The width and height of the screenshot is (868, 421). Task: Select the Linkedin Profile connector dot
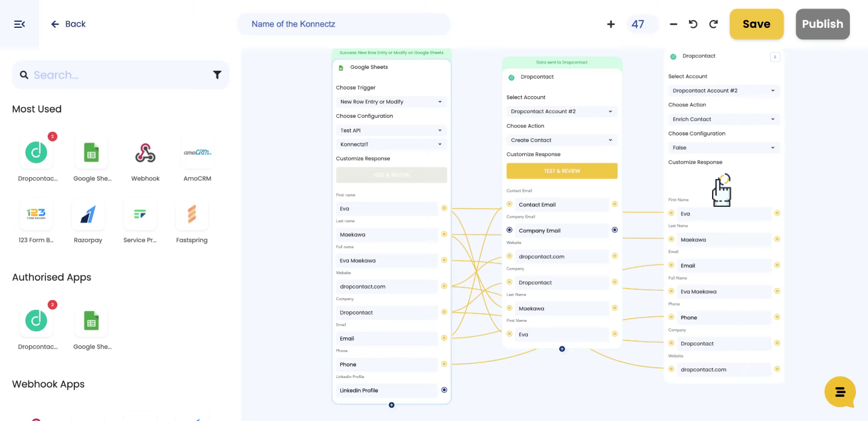(444, 390)
